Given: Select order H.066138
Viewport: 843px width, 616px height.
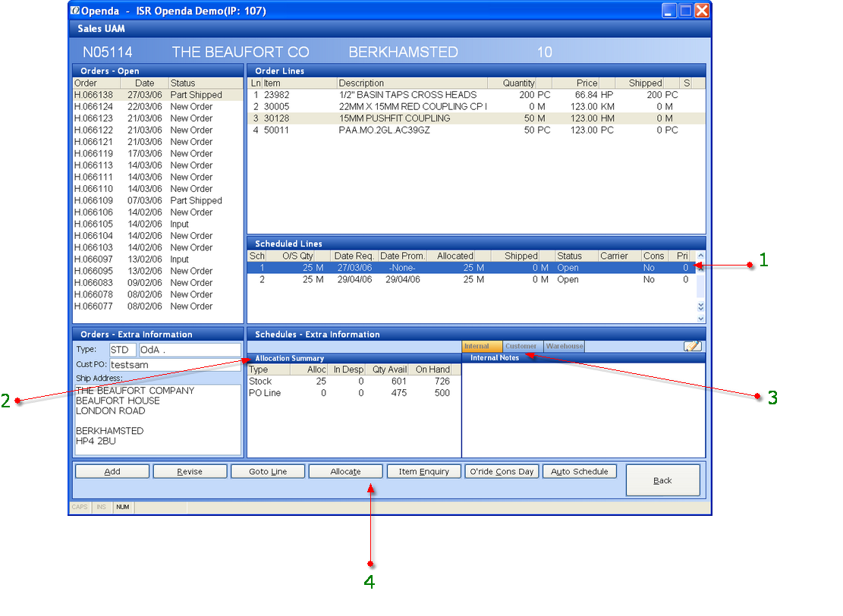Looking at the screenshot, I should 158,95.
